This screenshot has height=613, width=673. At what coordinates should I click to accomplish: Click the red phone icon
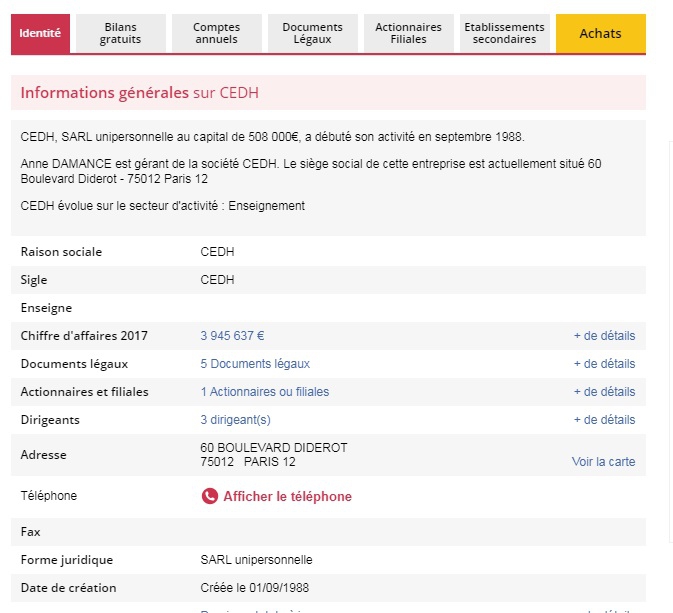tap(210, 496)
